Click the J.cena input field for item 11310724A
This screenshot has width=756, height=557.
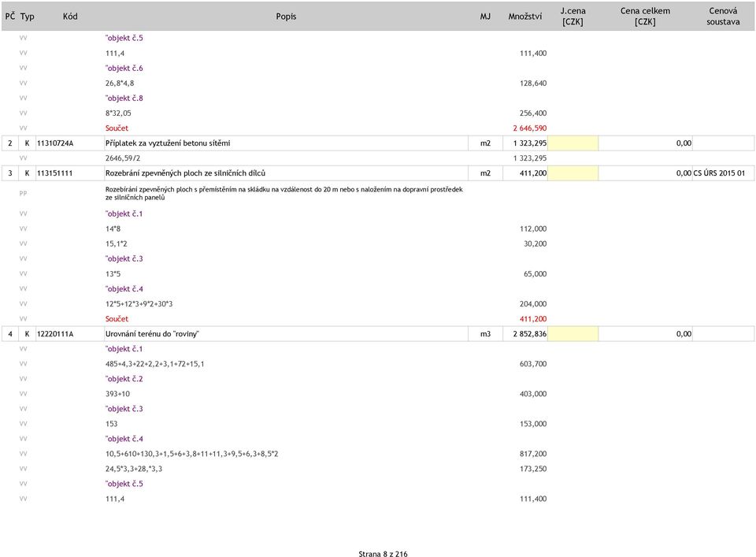[x=573, y=143]
